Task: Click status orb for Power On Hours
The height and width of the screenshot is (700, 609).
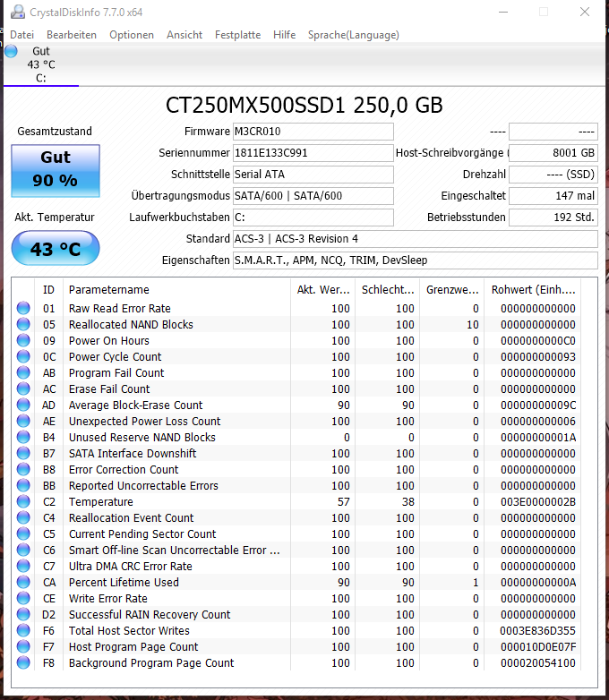Action: pyautogui.click(x=23, y=340)
